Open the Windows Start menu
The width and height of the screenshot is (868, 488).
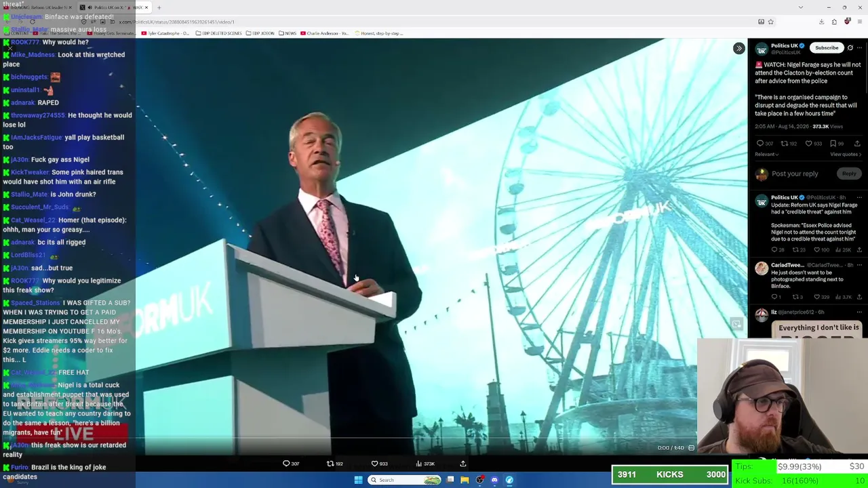point(358,480)
